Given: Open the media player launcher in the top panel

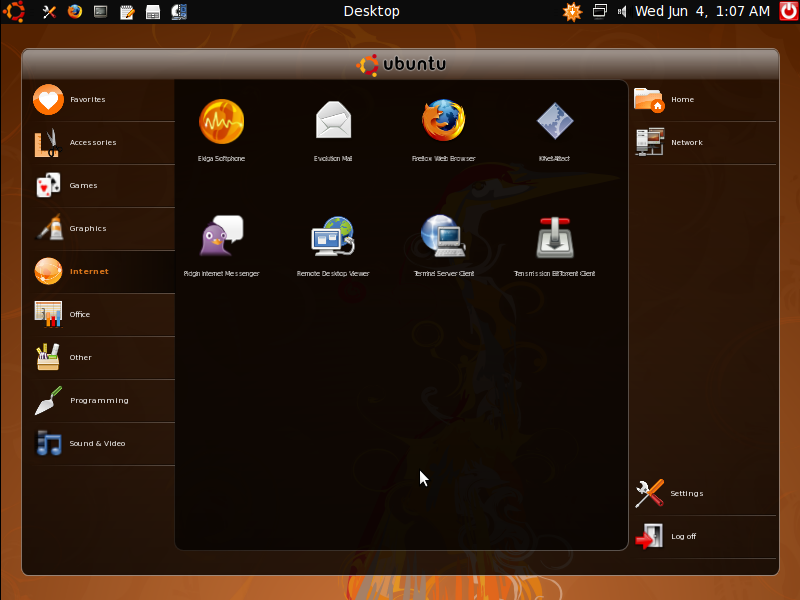Looking at the screenshot, I should pyautogui.click(x=179, y=12).
